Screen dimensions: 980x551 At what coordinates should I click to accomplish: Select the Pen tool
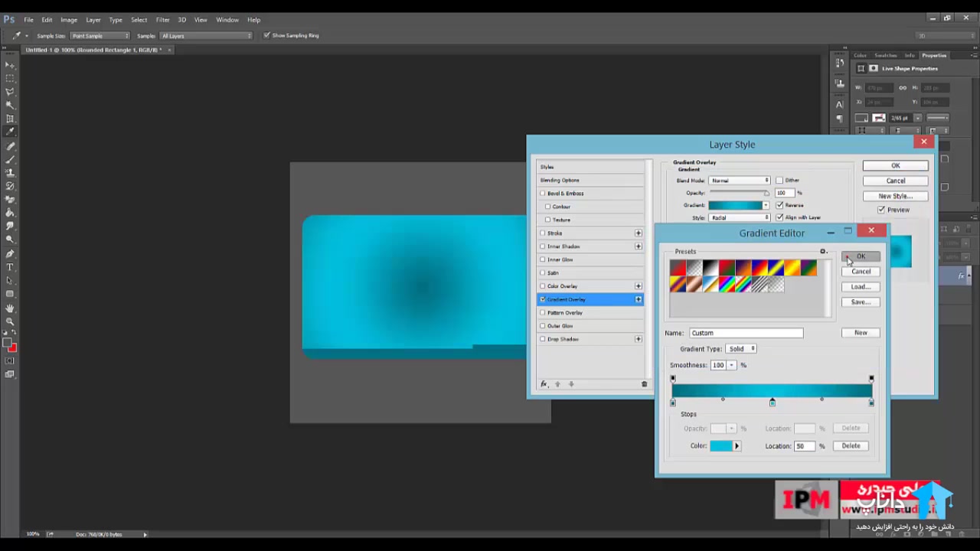pos(10,253)
